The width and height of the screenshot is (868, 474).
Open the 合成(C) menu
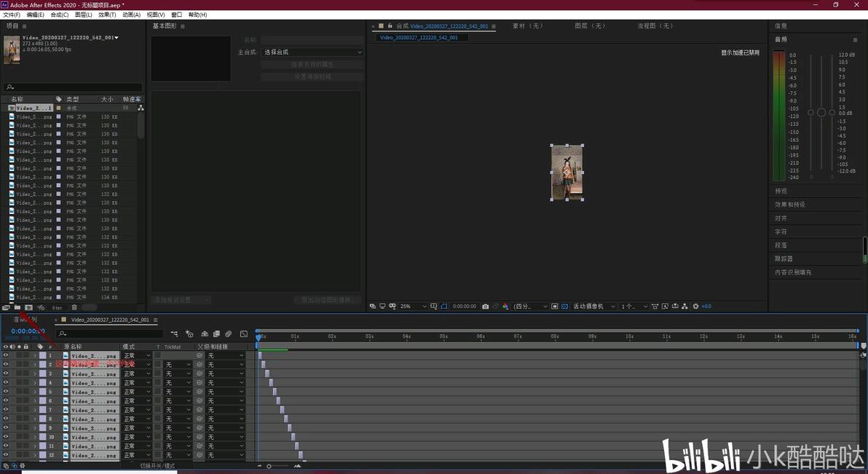[x=59, y=15]
